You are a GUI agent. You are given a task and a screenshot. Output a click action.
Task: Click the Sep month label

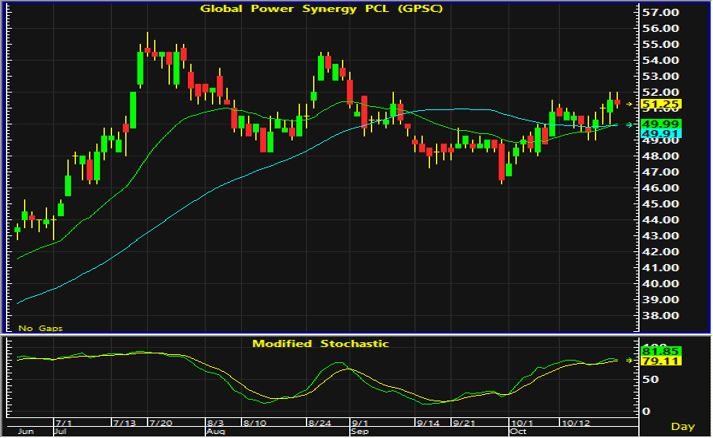(x=360, y=432)
